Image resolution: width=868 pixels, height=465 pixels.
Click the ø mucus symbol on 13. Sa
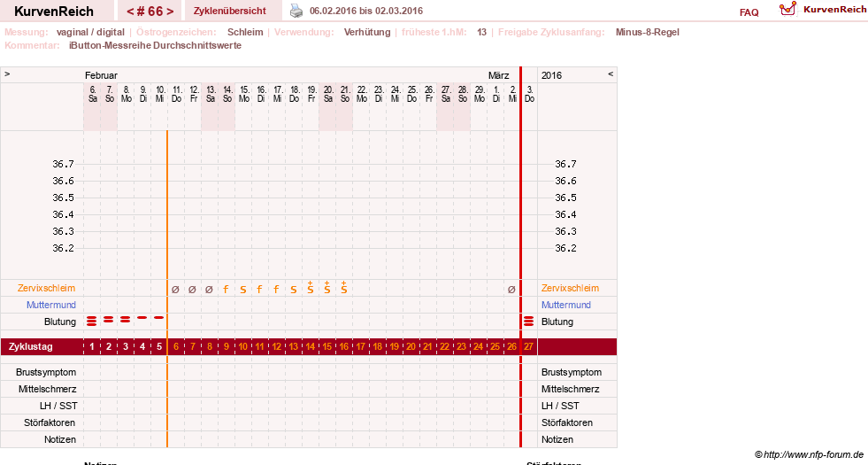point(209,289)
